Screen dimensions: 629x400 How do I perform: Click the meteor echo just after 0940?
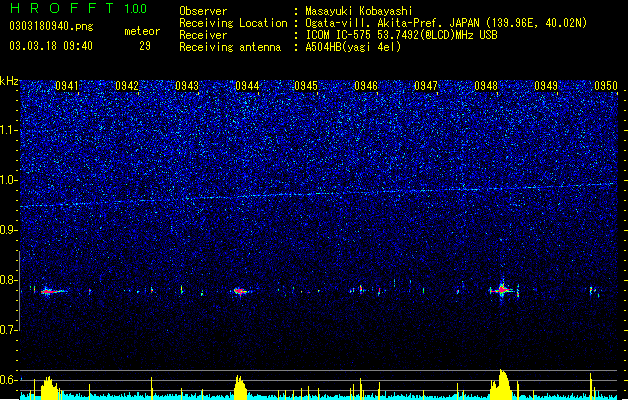click(51, 291)
